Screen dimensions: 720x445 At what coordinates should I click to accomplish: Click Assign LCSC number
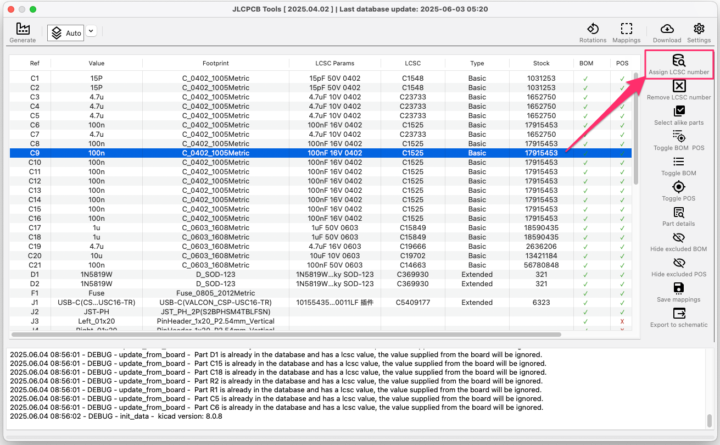[679, 66]
